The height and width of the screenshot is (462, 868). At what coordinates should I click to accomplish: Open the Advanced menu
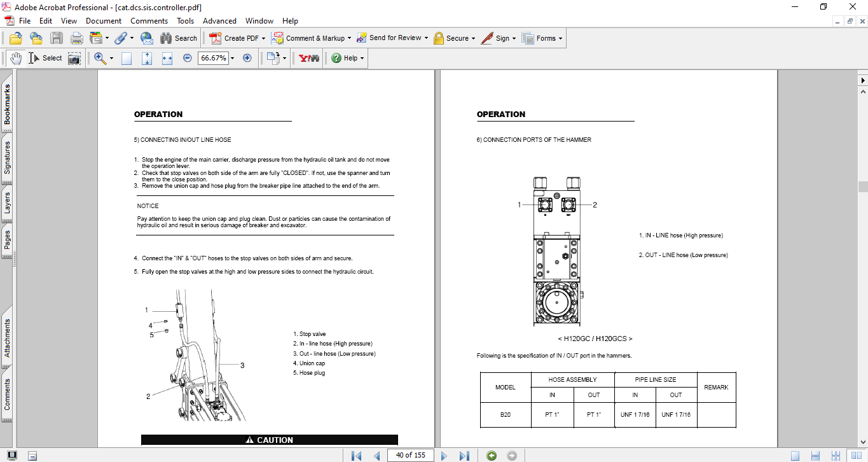coord(219,21)
